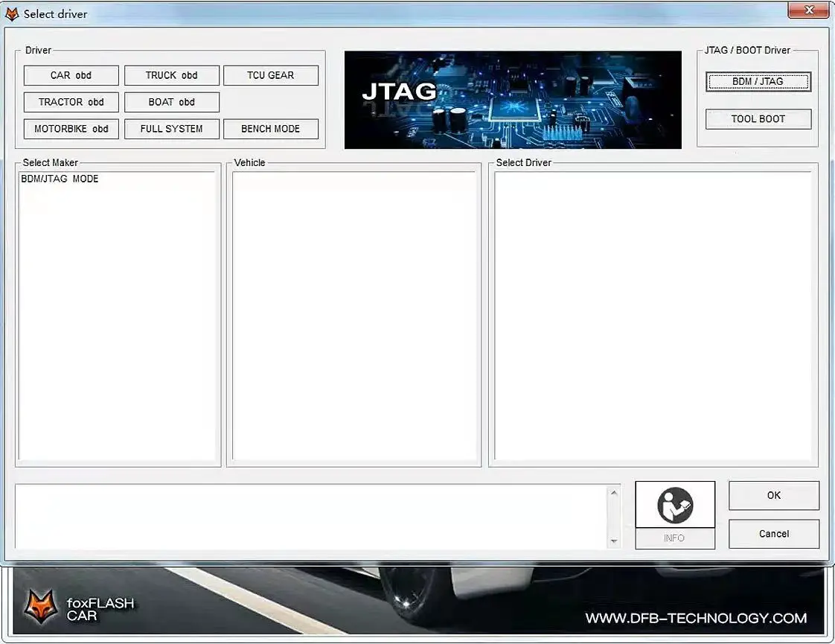
Task: Open FULL SYSTEM driver mode
Action: [x=171, y=128]
